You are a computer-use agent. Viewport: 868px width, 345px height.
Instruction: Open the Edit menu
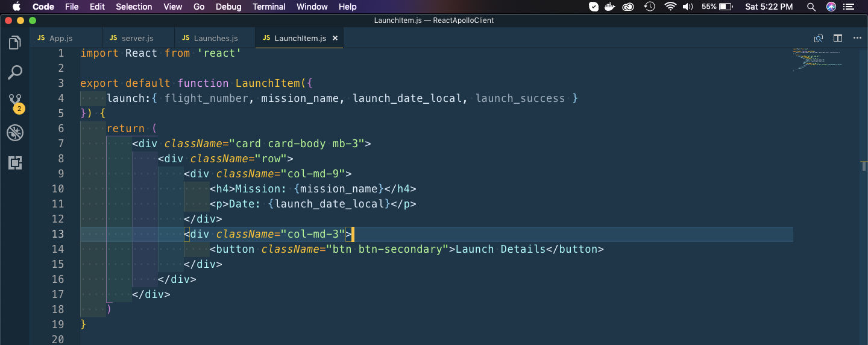[x=97, y=7]
